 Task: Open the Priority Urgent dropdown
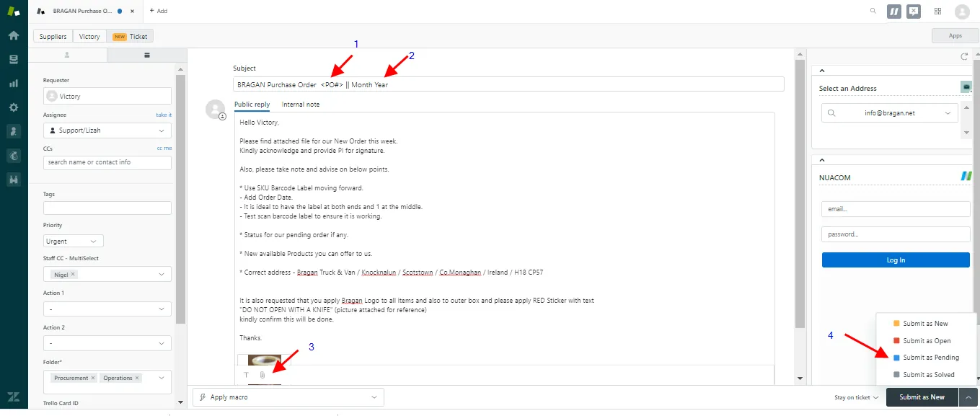73,242
